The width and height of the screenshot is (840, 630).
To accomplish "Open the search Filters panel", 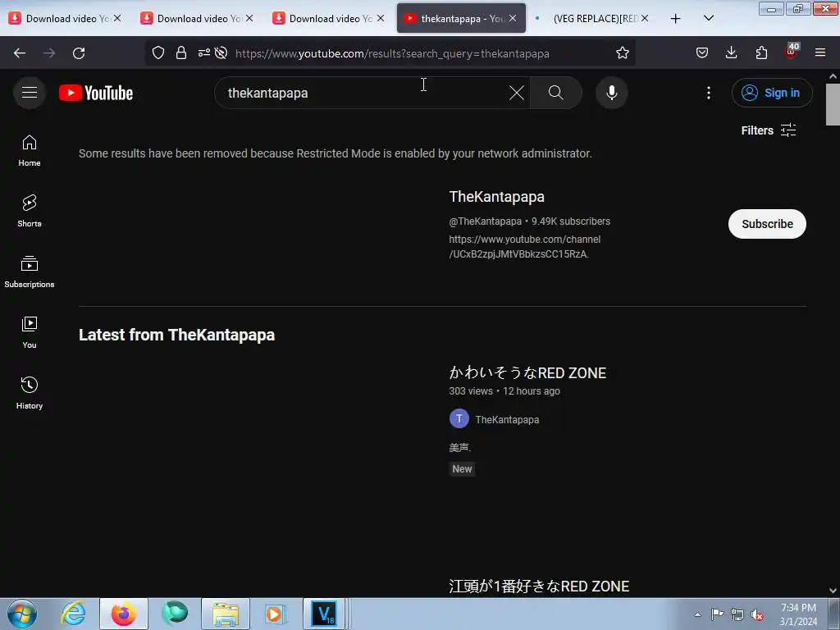I will 768,130.
